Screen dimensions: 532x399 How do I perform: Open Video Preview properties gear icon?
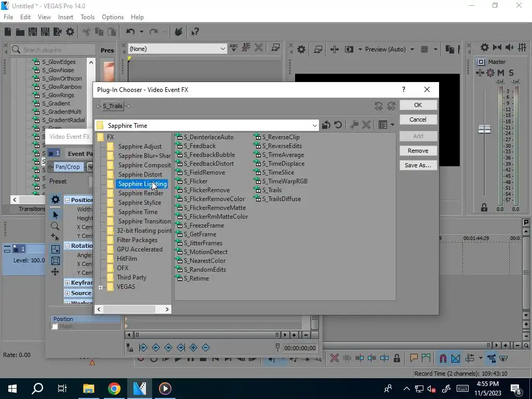(x=301, y=49)
